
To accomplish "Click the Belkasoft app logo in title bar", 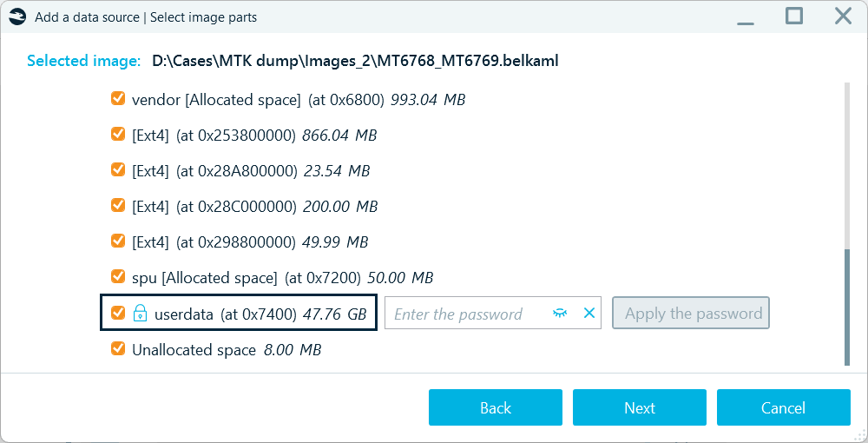I will click(x=17, y=17).
